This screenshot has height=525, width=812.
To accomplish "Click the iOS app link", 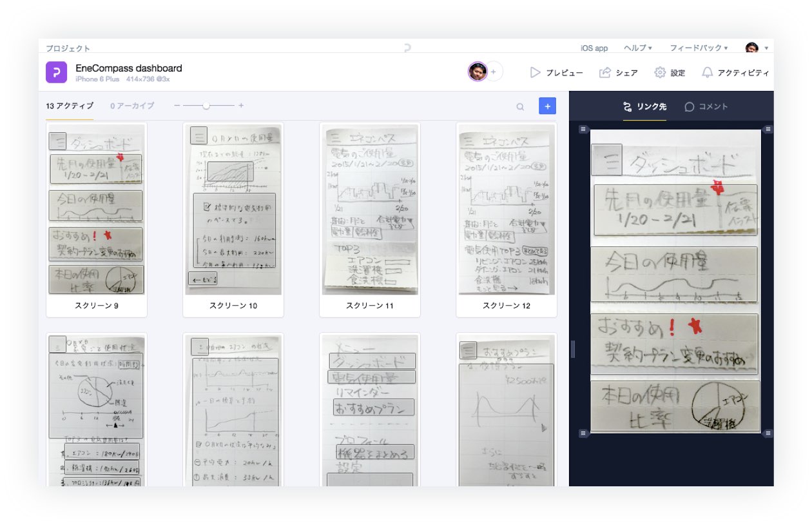I will [x=594, y=48].
